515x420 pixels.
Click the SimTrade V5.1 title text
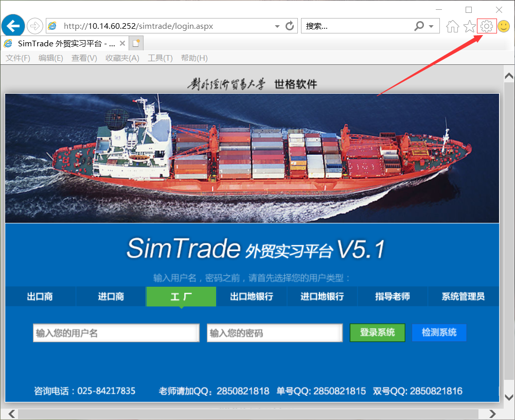(256, 249)
